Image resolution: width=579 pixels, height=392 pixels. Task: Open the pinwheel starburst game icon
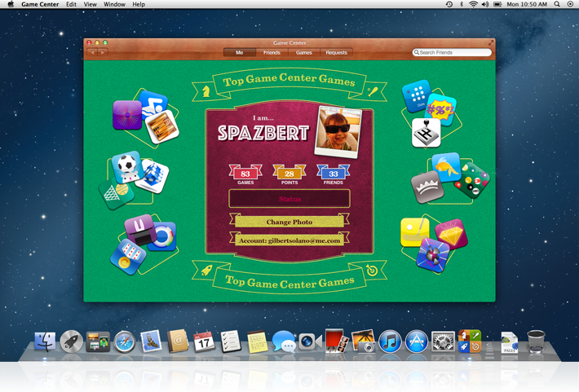tap(433, 255)
